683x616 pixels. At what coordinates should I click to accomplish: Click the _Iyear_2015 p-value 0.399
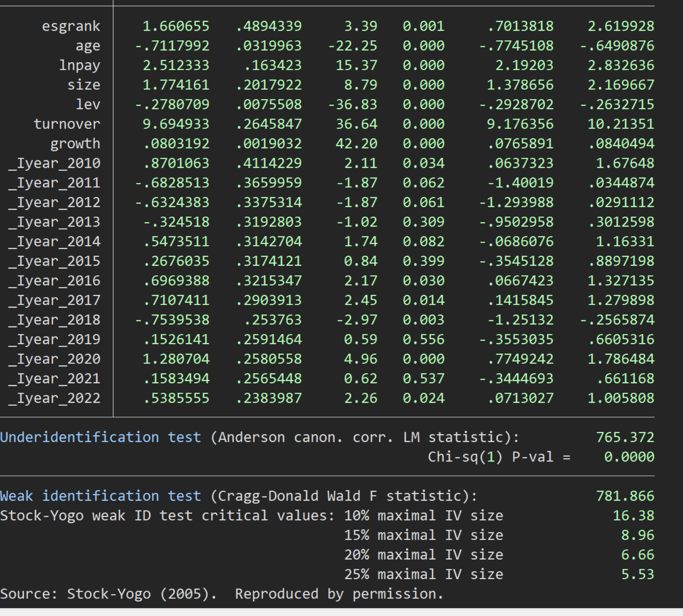(424, 261)
